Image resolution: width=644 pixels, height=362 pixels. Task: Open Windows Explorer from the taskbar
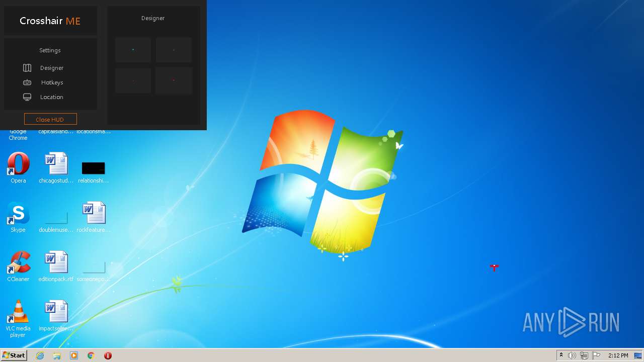(x=57, y=355)
